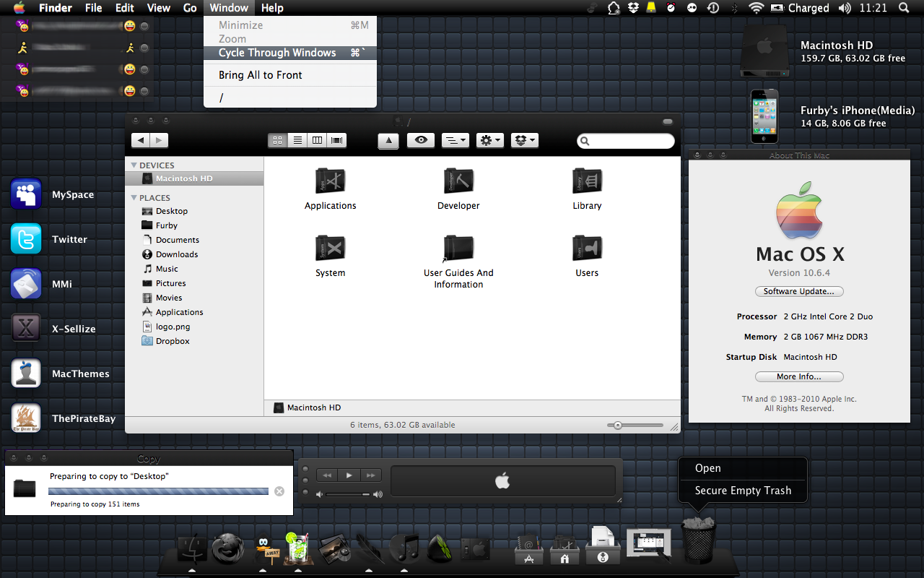The height and width of the screenshot is (578, 924).
Task: Skip to next track in mini player
Action: pos(370,475)
